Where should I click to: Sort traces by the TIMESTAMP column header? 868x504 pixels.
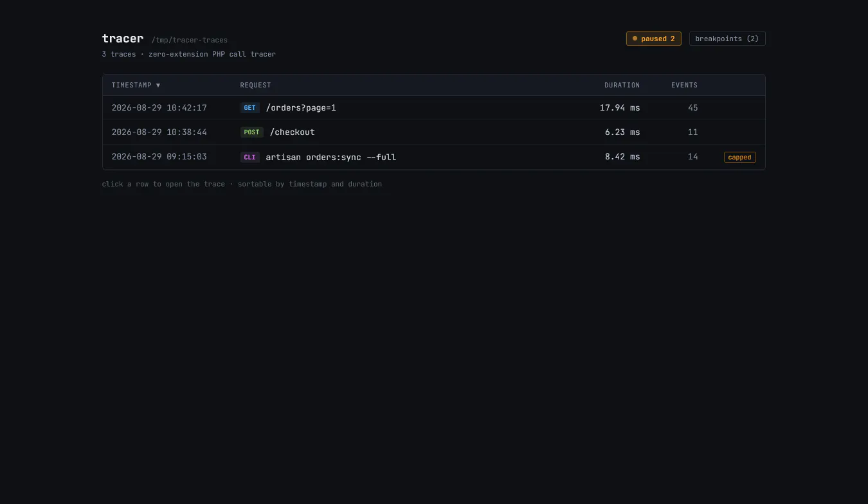136,85
